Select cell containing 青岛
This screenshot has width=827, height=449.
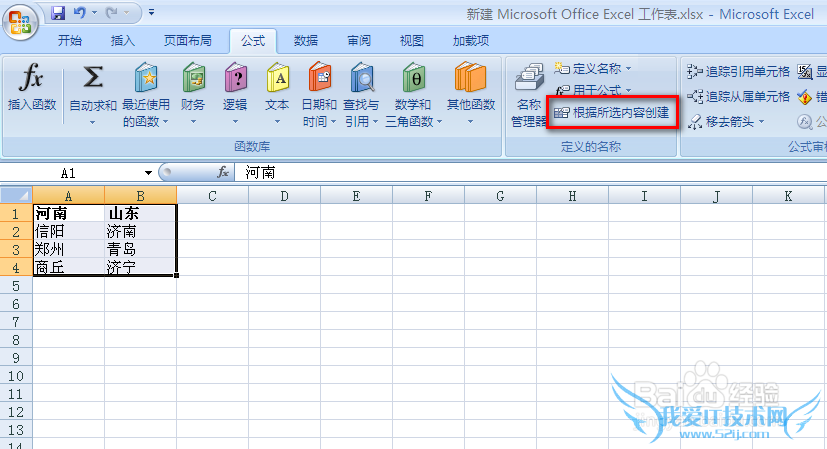point(140,249)
